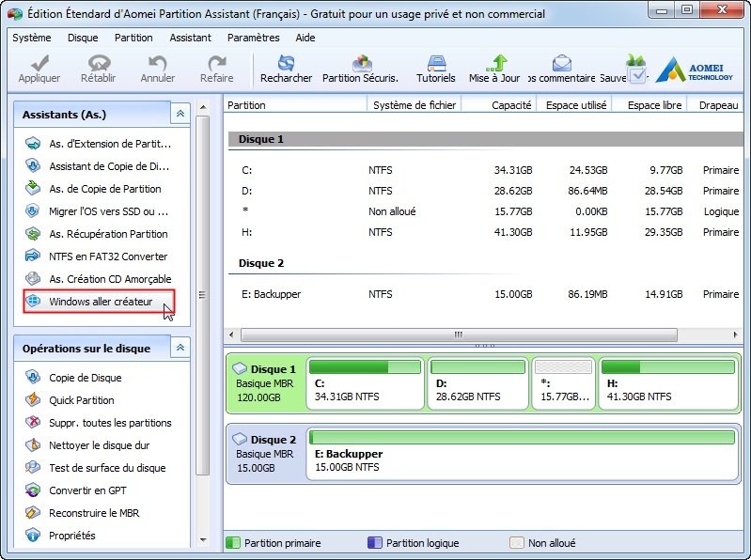This screenshot has width=751, height=560.
Task: Sort by Partition column header
Action: [x=295, y=105]
